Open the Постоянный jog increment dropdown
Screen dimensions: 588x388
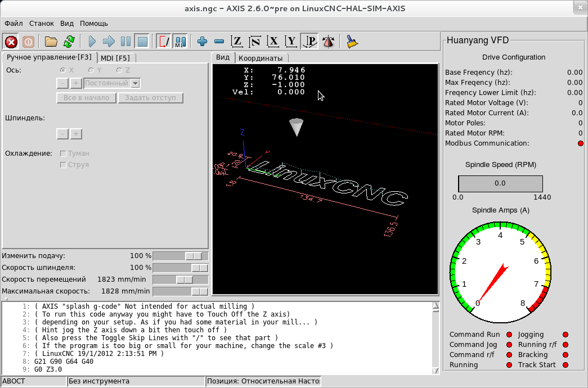(x=135, y=83)
